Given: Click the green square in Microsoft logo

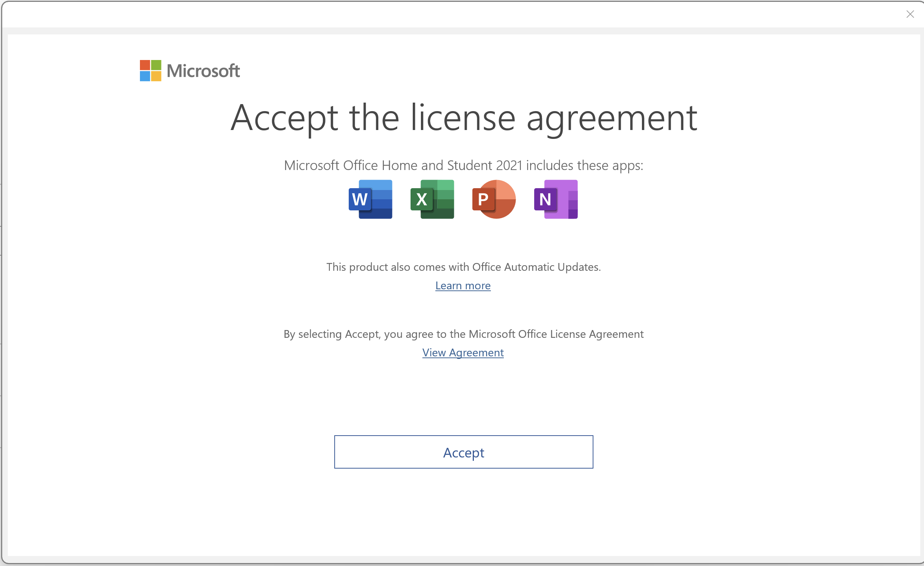Looking at the screenshot, I should 156,65.
